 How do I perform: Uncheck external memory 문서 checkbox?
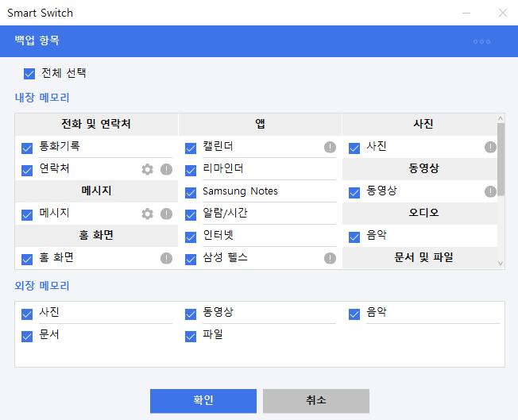click(27, 337)
